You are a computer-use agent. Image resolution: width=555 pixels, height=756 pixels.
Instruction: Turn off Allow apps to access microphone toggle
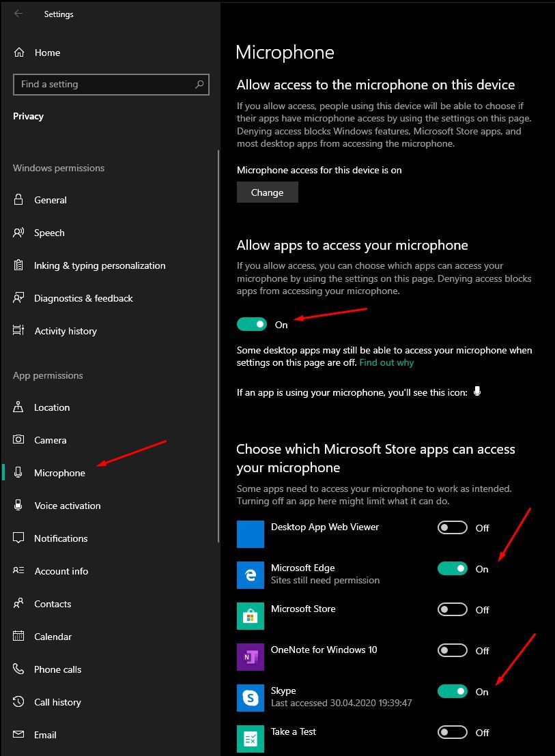pos(252,325)
